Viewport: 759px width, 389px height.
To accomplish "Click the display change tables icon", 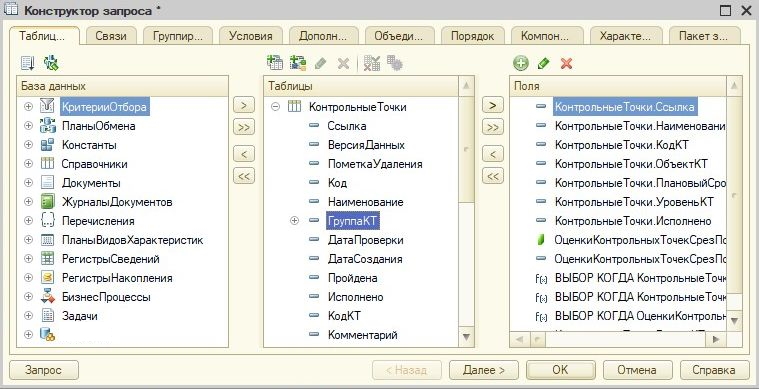I will point(28,63).
